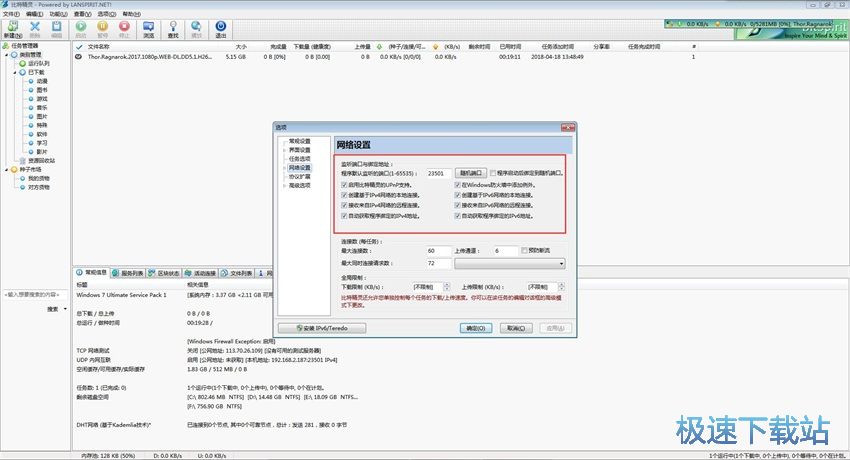Click the 随机端口 (random port) button

point(471,173)
